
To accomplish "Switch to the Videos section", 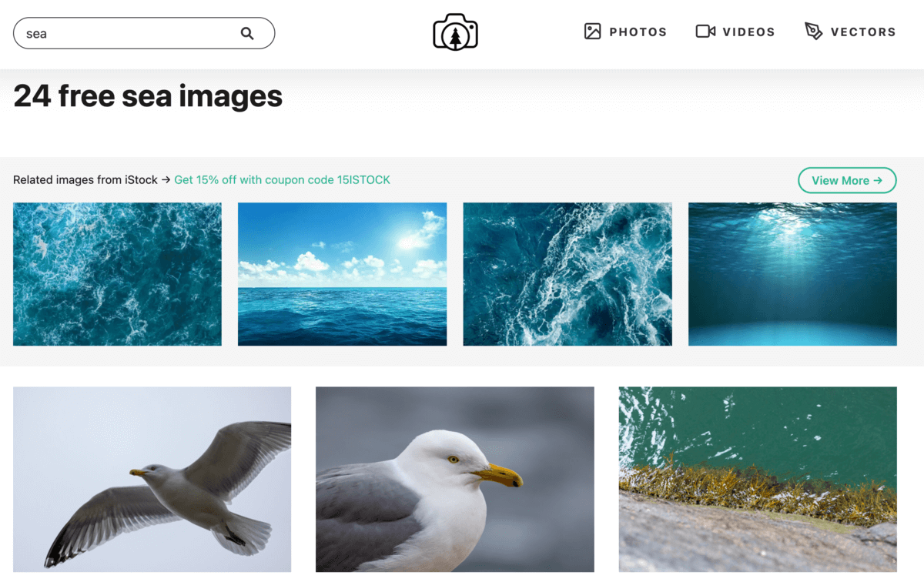I will tap(748, 32).
